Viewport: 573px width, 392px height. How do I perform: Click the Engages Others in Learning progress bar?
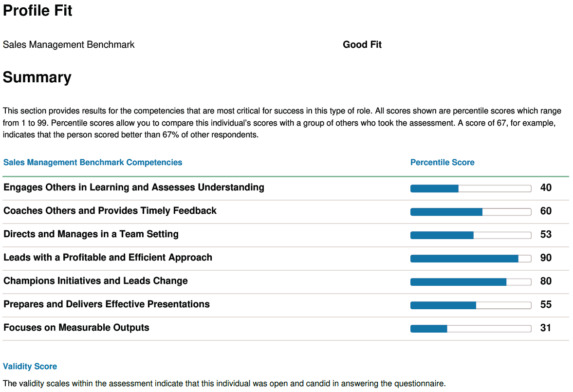(470, 188)
